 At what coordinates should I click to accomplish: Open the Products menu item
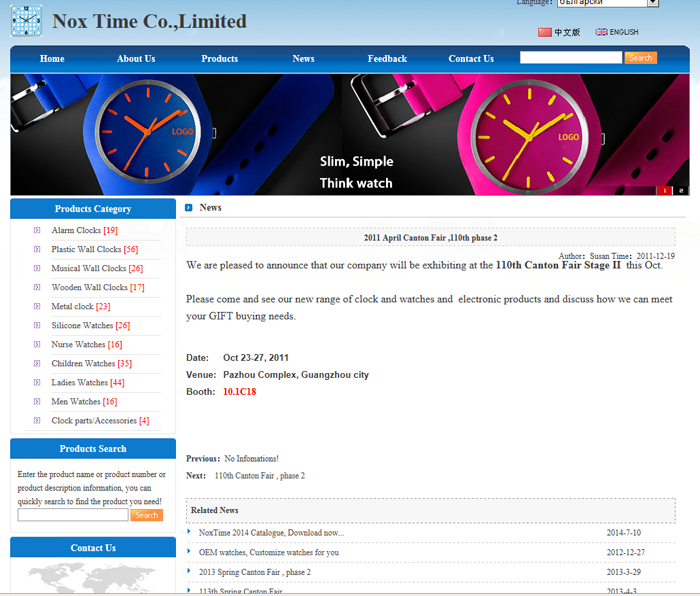click(220, 59)
